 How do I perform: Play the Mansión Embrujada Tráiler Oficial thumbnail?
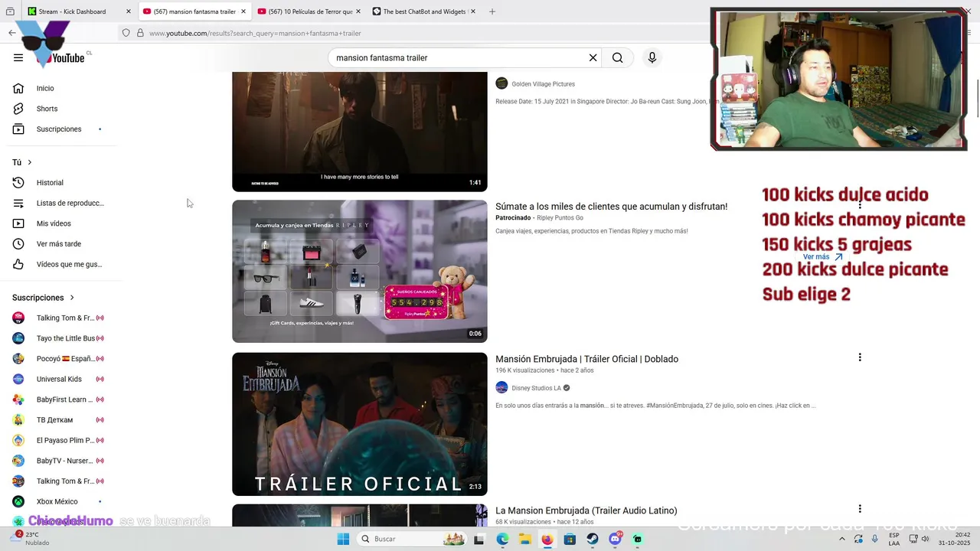pos(359,424)
